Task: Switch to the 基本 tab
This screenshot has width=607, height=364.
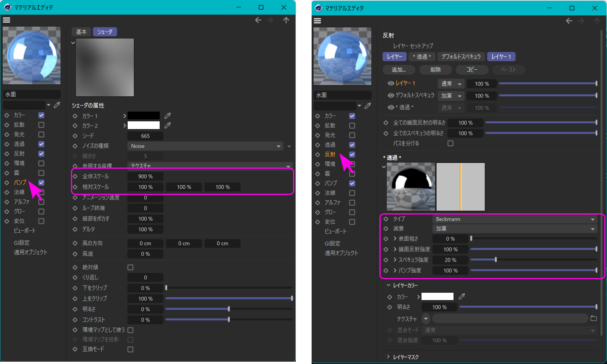Action: [x=81, y=32]
